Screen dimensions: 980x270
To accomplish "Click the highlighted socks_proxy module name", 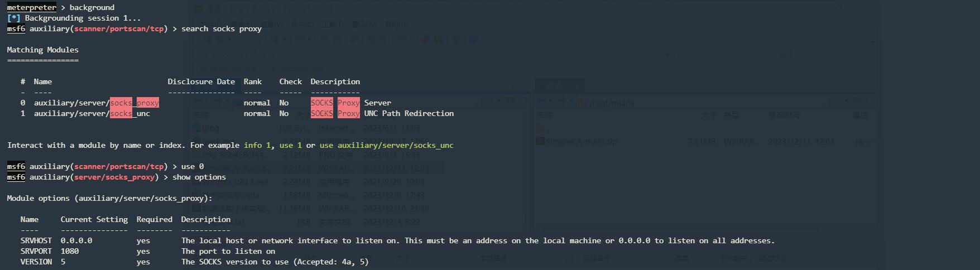I will click(134, 103).
